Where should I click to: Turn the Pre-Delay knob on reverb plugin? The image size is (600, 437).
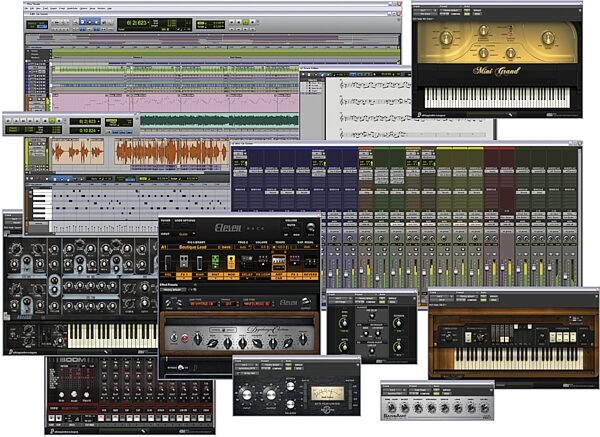click(x=372, y=317)
